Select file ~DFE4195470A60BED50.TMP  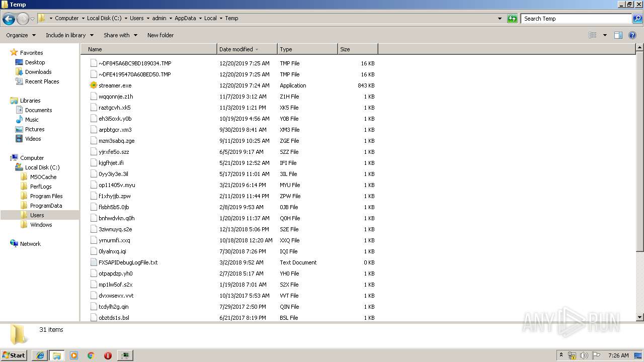tap(135, 74)
